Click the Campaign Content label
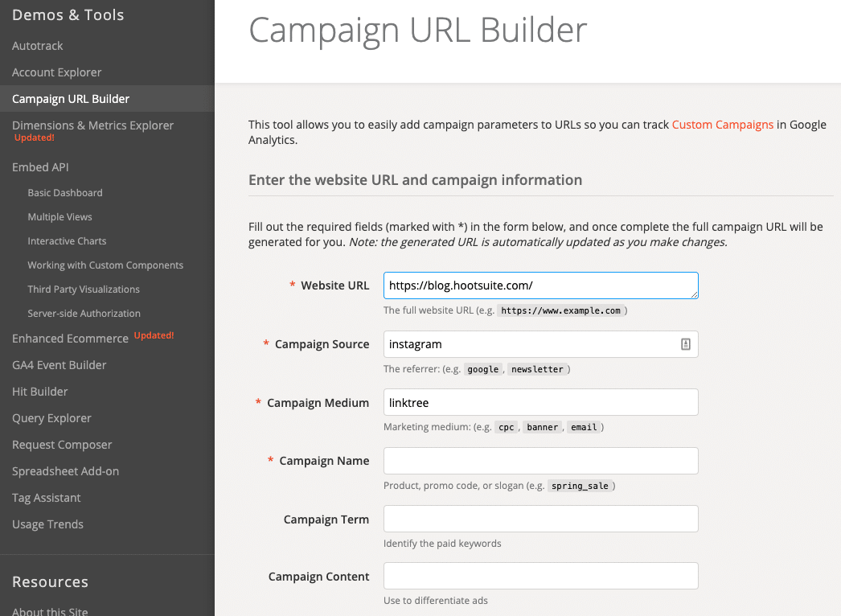Image resolution: width=841 pixels, height=616 pixels. tap(318, 577)
